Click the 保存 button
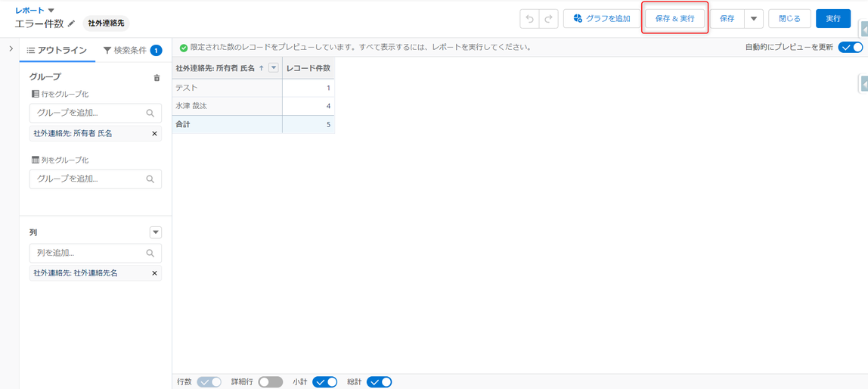868x389 pixels. tap(727, 18)
